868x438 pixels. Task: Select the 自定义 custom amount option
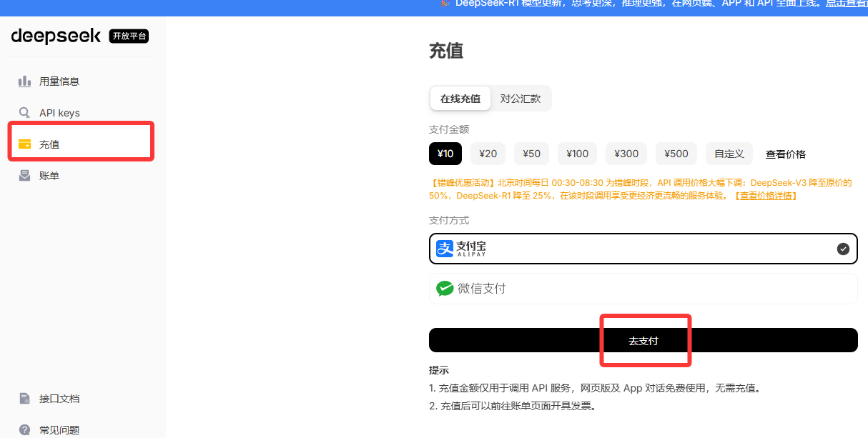(729, 154)
